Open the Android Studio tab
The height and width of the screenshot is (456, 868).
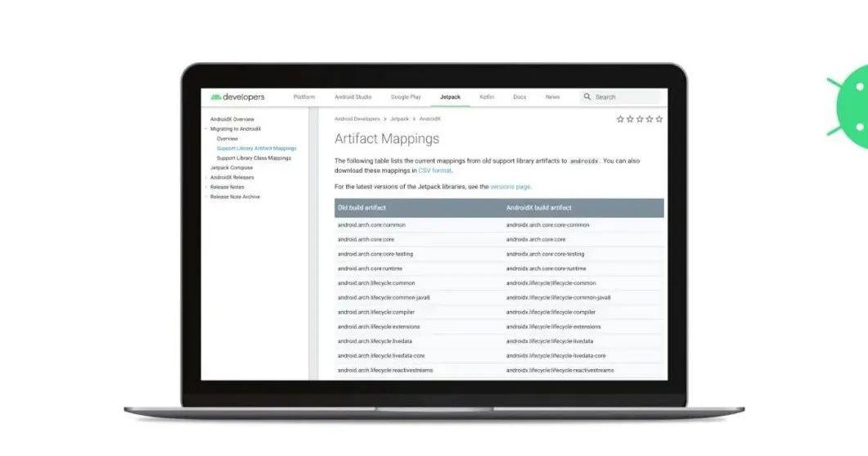[353, 97]
